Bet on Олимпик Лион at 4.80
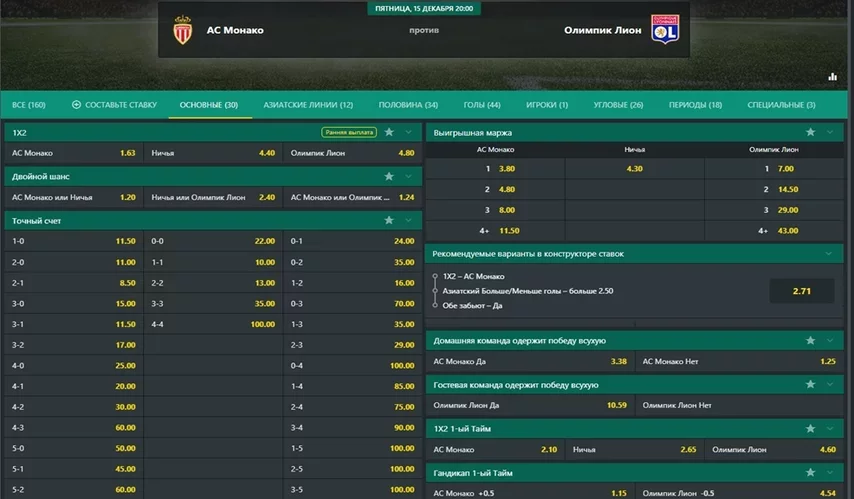Image resolution: width=854 pixels, height=499 pixels. (x=352, y=153)
